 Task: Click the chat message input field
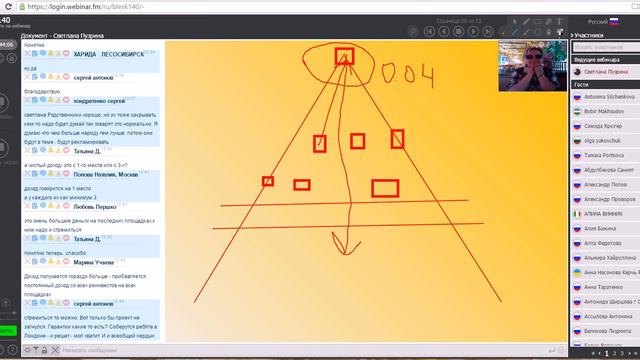303,350
